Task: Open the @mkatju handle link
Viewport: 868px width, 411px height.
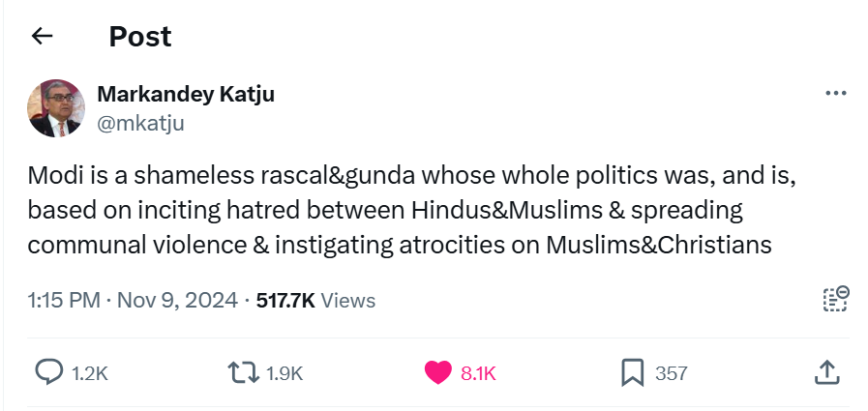Action: (140, 123)
